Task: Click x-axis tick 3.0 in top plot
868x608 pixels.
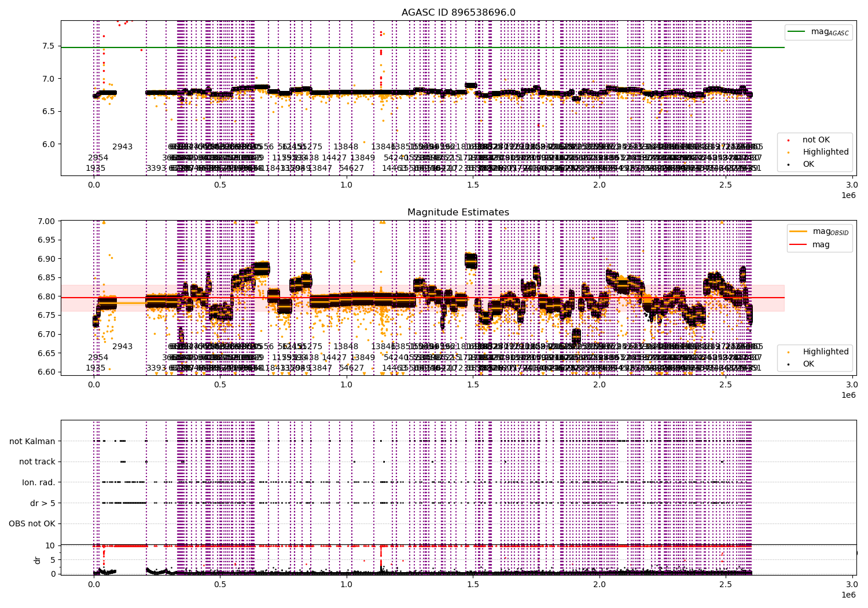Action: 852,185
